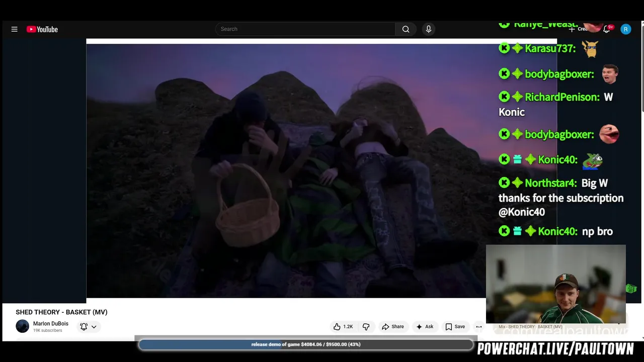Click the Northstar4 Big W chat message
This screenshot has height=362, width=644.
[x=561, y=197]
